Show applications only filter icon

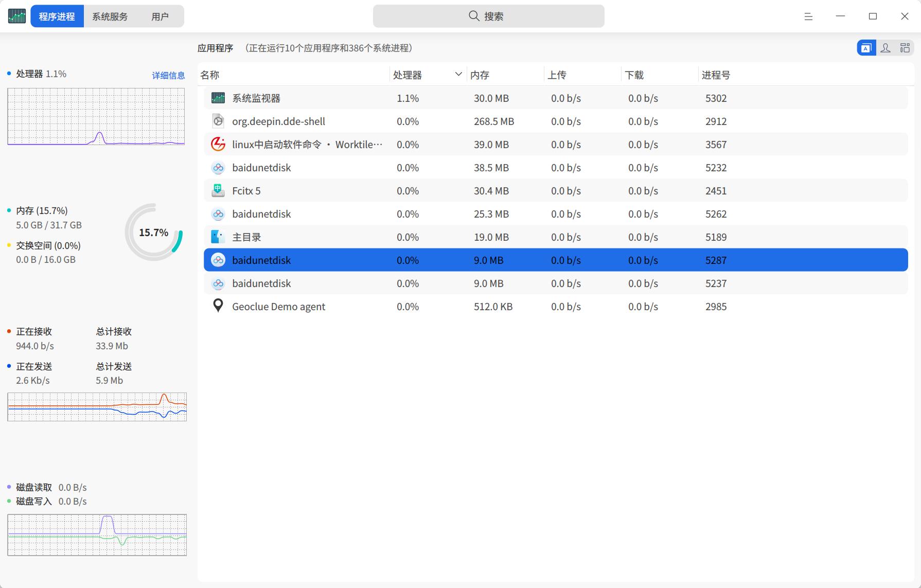point(866,48)
